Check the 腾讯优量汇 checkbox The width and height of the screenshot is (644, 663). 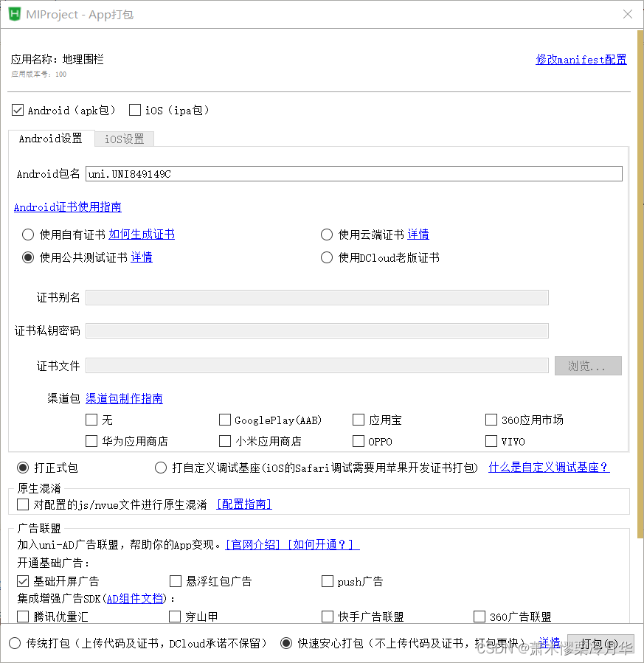[23, 617]
